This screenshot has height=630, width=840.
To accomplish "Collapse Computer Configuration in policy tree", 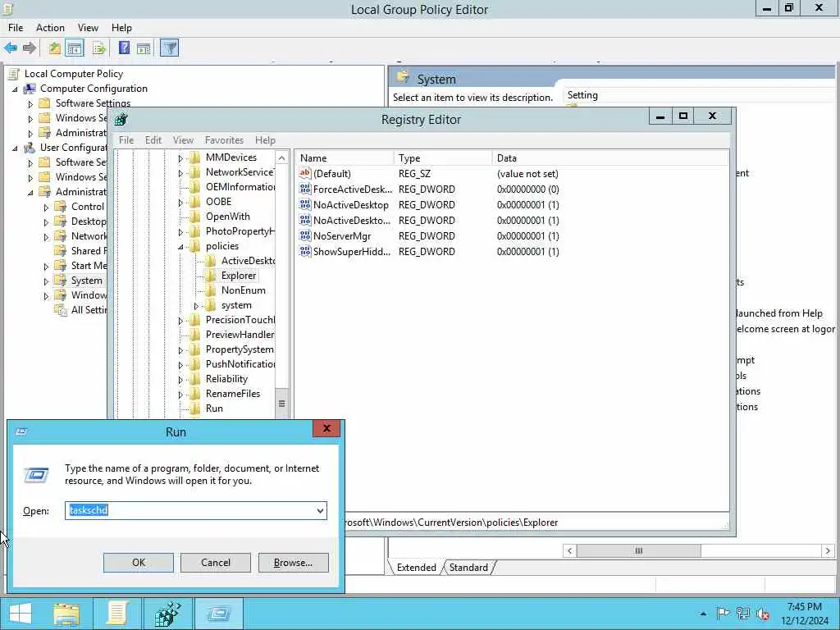I will click(x=15, y=89).
